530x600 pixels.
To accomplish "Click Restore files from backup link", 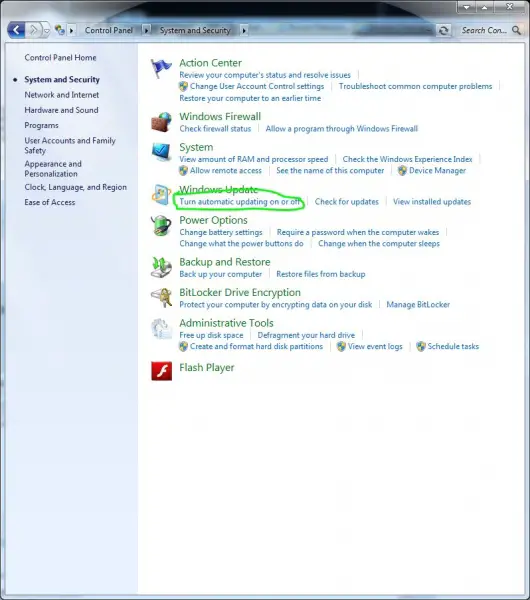I will point(321,274).
